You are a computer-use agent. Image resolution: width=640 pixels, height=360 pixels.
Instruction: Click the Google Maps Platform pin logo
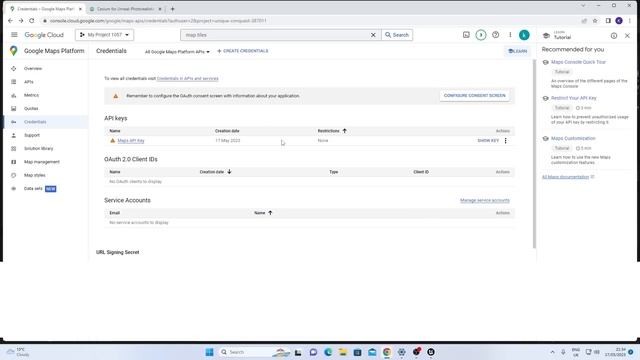[x=13, y=51]
